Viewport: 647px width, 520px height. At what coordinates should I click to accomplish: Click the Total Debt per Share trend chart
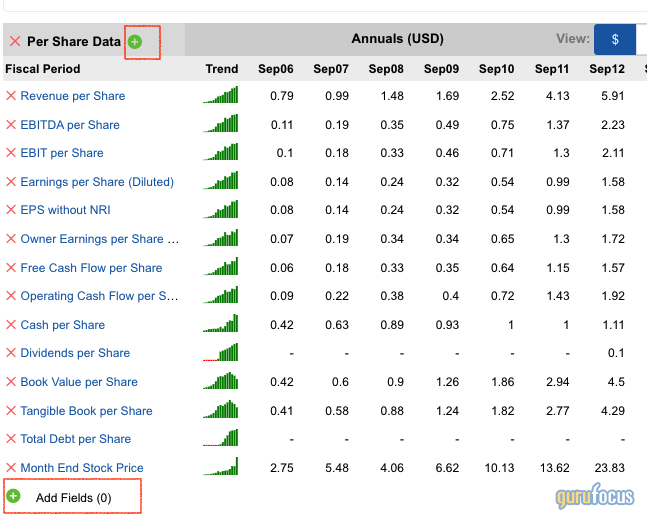[x=220, y=437]
